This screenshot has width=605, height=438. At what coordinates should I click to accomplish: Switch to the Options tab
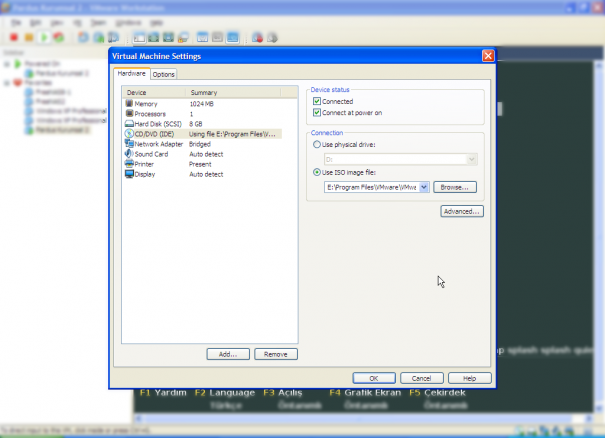164,74
